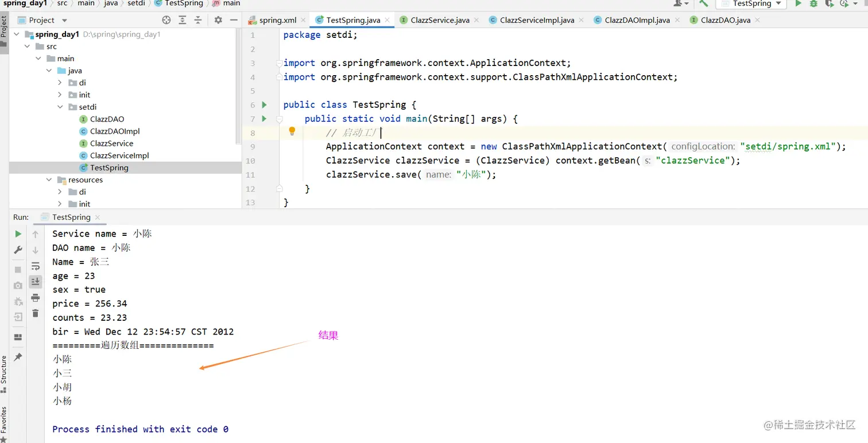The height and width of the screenshot is (443, 868).
Task: Collapse the main folder node
Action: (x=38, y=59)
